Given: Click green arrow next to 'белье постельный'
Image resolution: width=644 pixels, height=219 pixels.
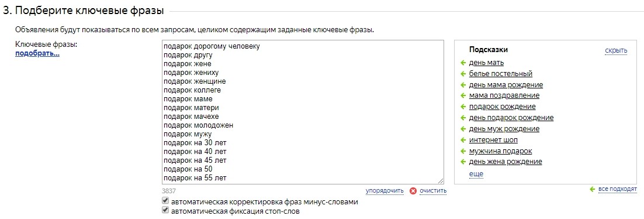Looking at the screenshot, I should pos(463,74).
